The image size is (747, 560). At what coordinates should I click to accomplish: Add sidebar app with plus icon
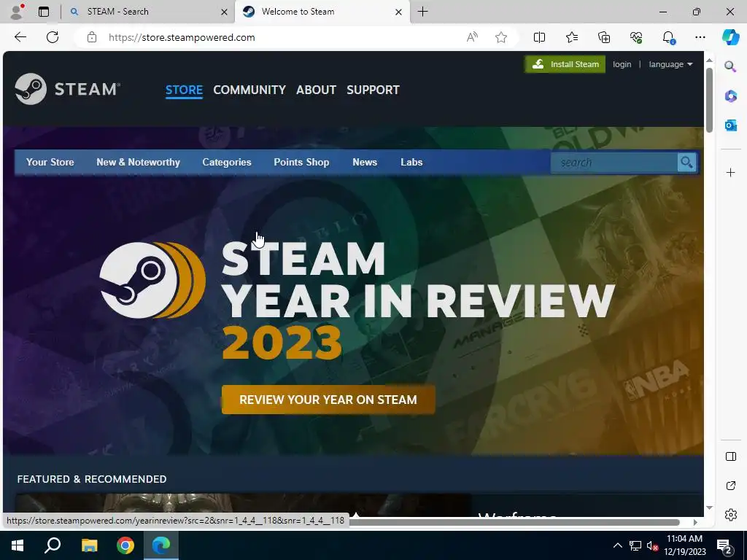[x=730, y=172]
